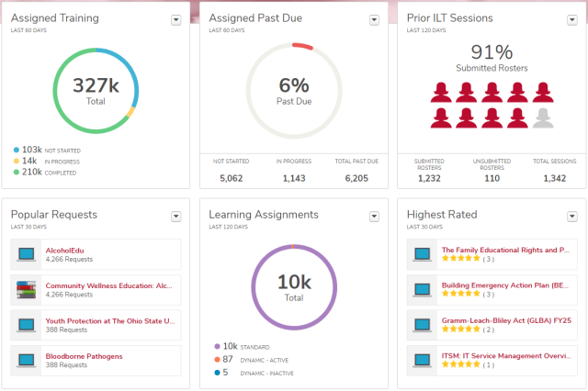Click the 210k Completed count
Image resolution: width=588 pixels, height=391 pixels.
[32, 172]
